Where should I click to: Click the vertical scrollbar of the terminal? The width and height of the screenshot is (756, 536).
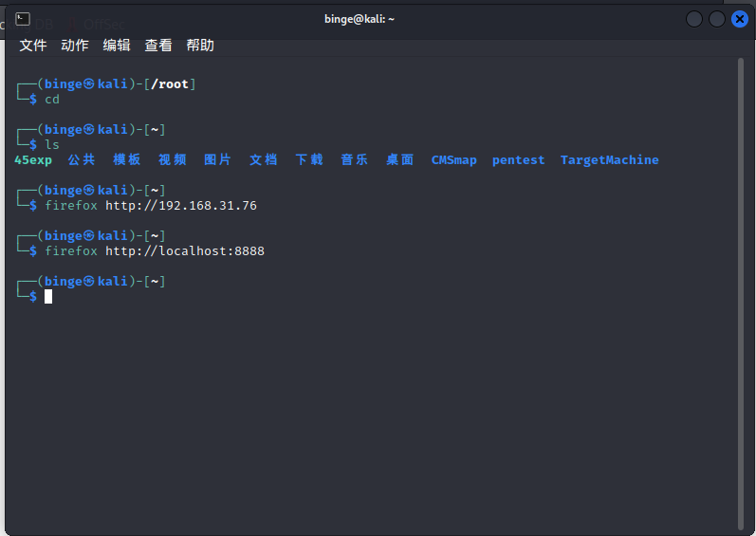[741, 294]
